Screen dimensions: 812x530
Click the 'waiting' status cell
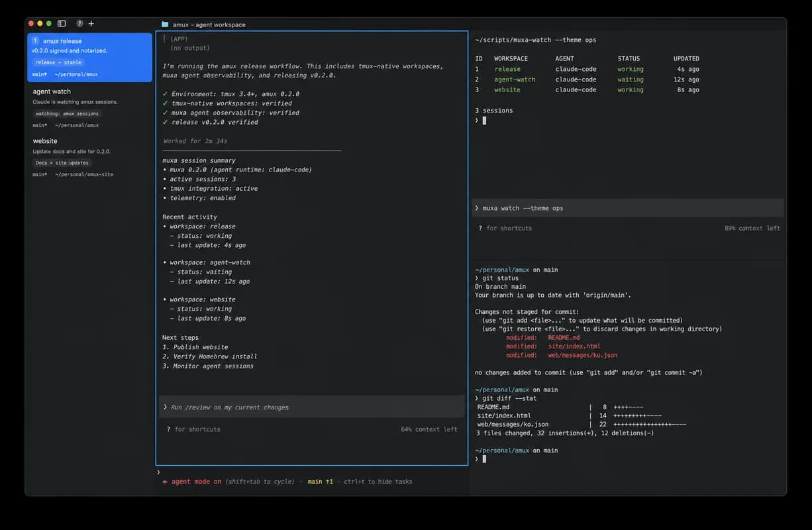[631, 79]
